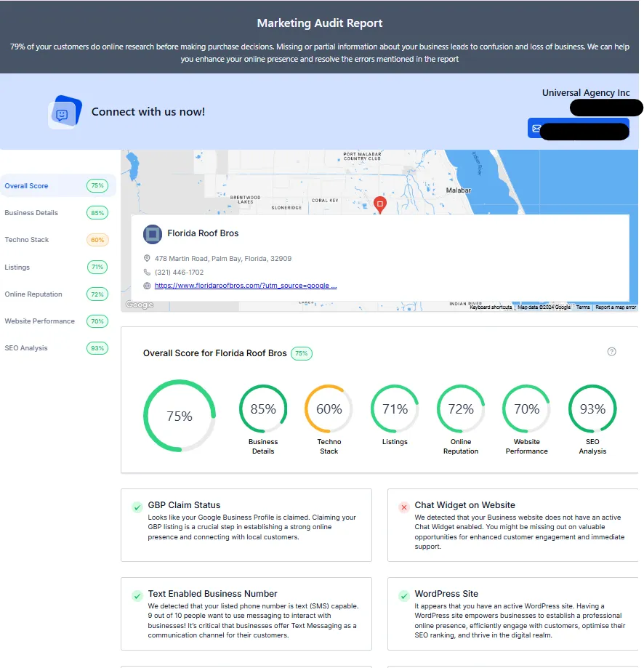
Task: Click the Chat Widget on Website heading
Action: (x=464, y=505)
